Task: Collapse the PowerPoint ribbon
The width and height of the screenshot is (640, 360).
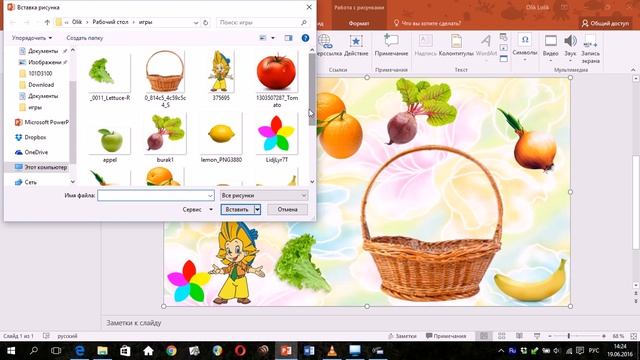Action: (633, 70)
